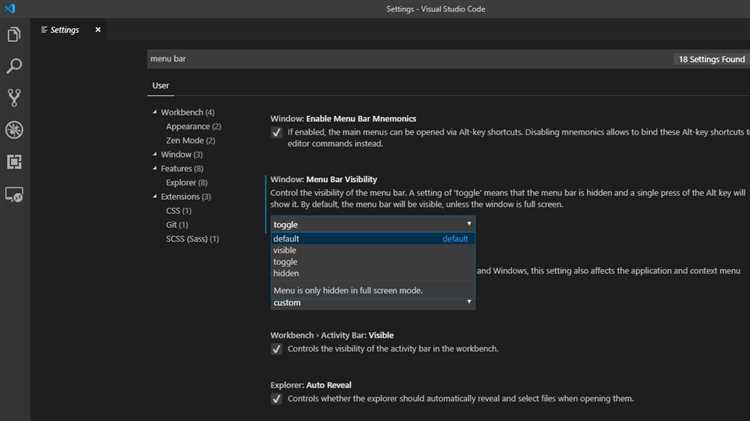Viewport: 750px width, 421px height.
Task: Toggle Activity Bar Visible checkbox
Action: [276, 349]
